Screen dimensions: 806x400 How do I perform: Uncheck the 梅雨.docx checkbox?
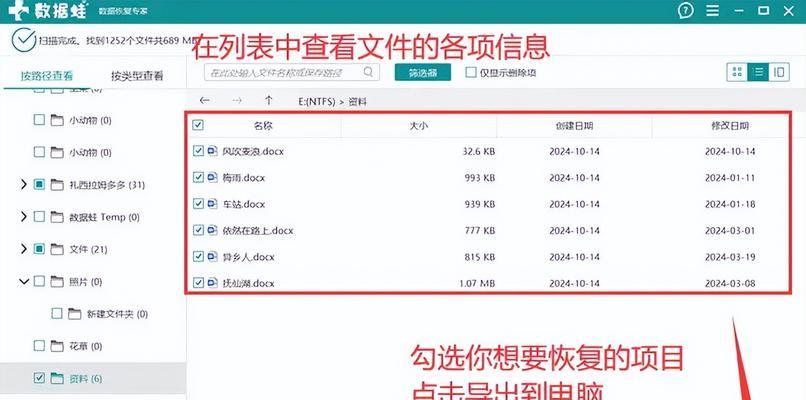(x=198, y=177)
